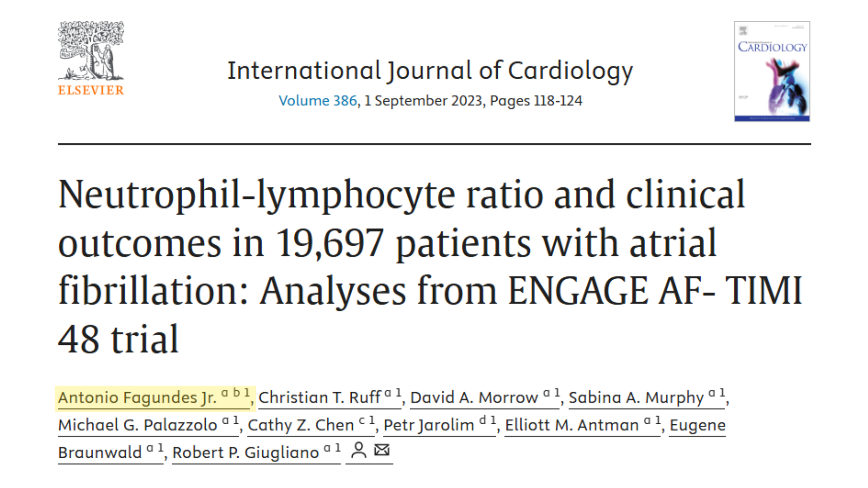The width and height of the screenshot is (868, 488).
Task: Click the International Journal of Cardiology title
Action: [x=430, y=71]
